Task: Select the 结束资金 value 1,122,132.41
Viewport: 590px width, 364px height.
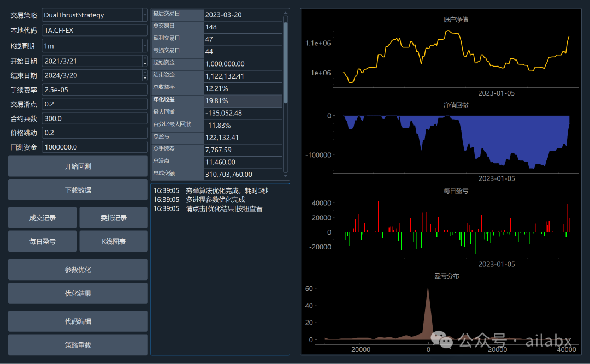Action: (243, 76)
